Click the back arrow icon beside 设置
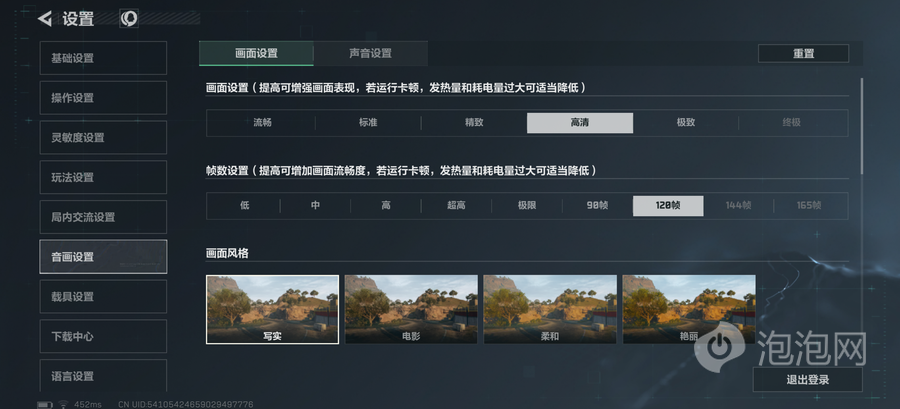900x409 pixels. pos(45,19)
